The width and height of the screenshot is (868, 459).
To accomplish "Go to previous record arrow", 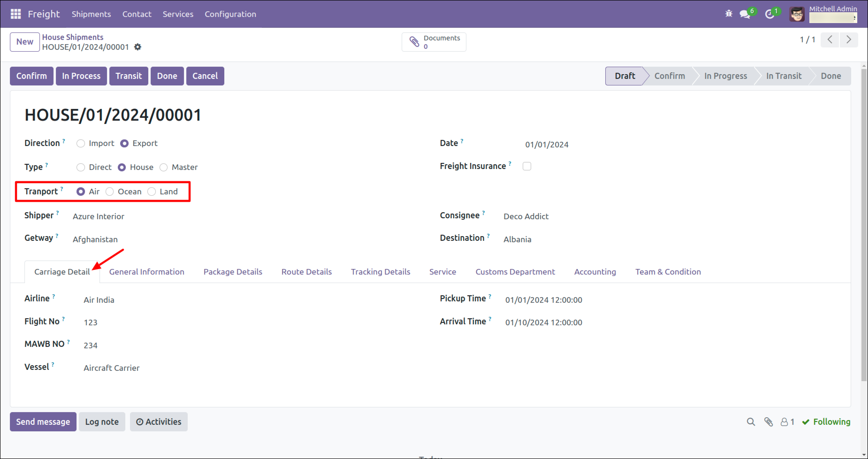I will [830, 39].
